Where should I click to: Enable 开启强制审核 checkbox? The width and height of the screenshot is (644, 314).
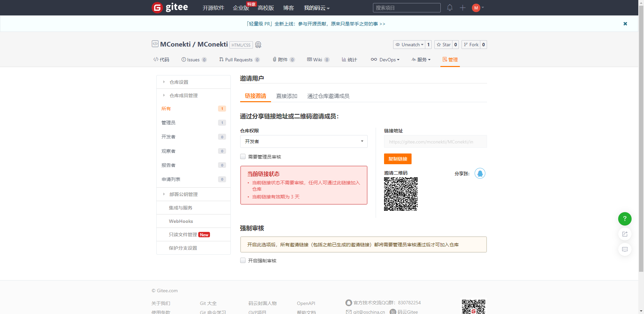[x=243, y=260]
